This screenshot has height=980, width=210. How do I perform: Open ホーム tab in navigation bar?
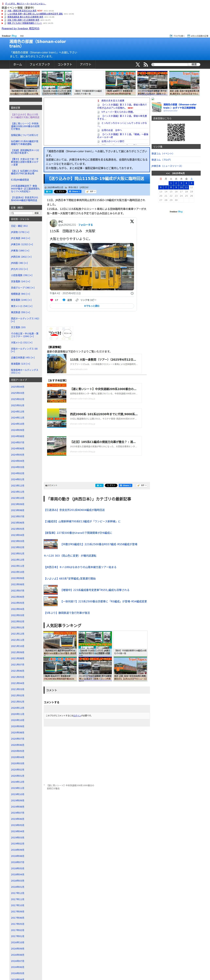coord(17,65)
